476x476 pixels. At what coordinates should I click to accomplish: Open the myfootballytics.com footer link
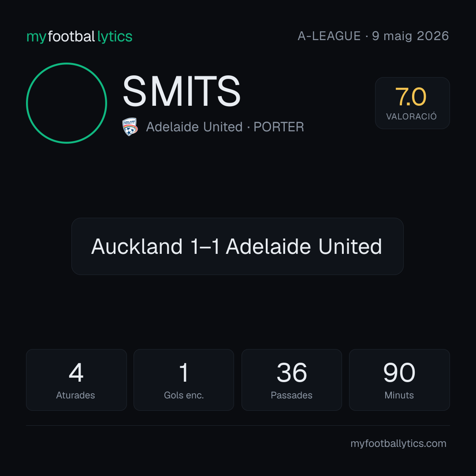[398, 443]
